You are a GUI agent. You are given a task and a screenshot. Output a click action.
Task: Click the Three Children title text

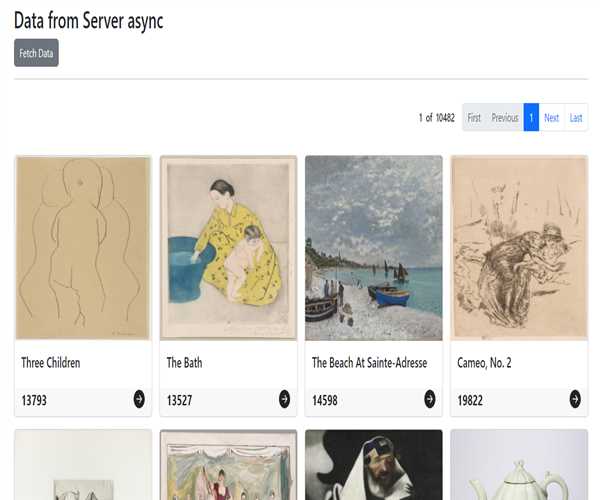pyautogui.click(x=51, y=363)
